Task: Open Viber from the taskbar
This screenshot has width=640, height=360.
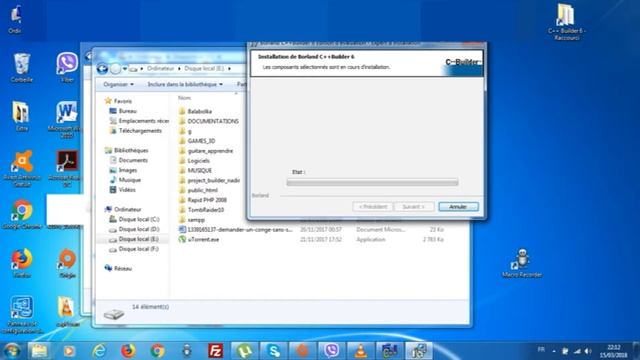Action: pyautogui.click(x=331, y=351)
